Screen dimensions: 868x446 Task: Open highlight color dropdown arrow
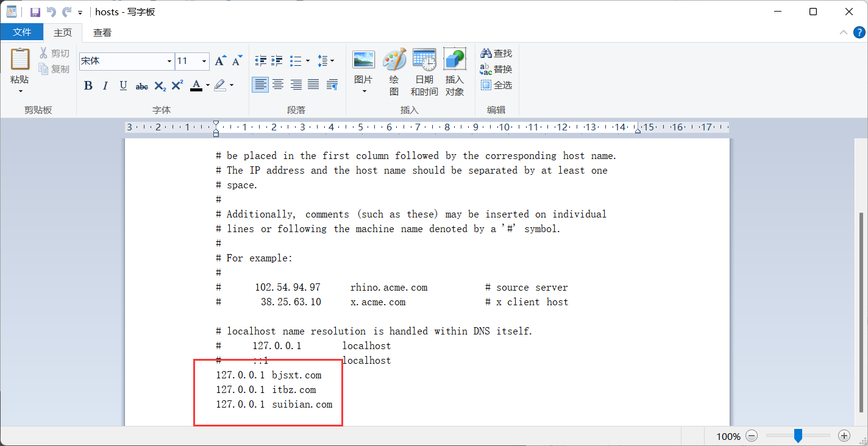coord(232,85)
